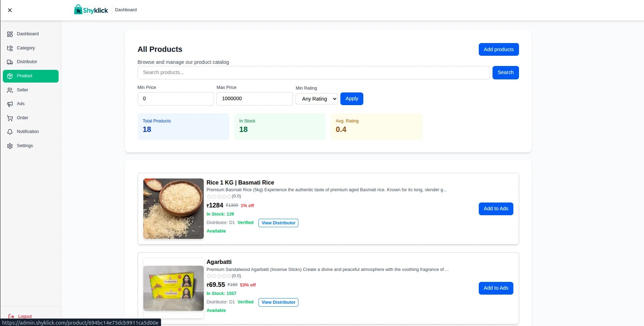Add Basmati Rice to Ads
The image size is (644, 326).
tap(496, 209)
